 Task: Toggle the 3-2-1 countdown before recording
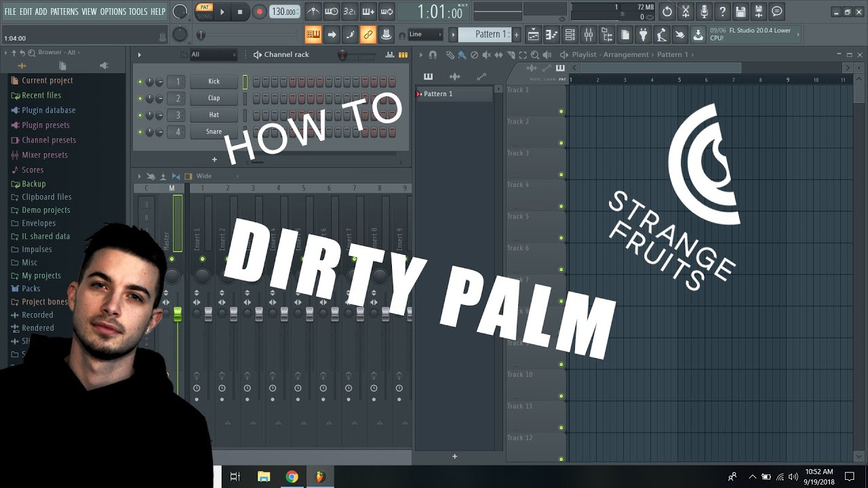[x=349, y=12]
